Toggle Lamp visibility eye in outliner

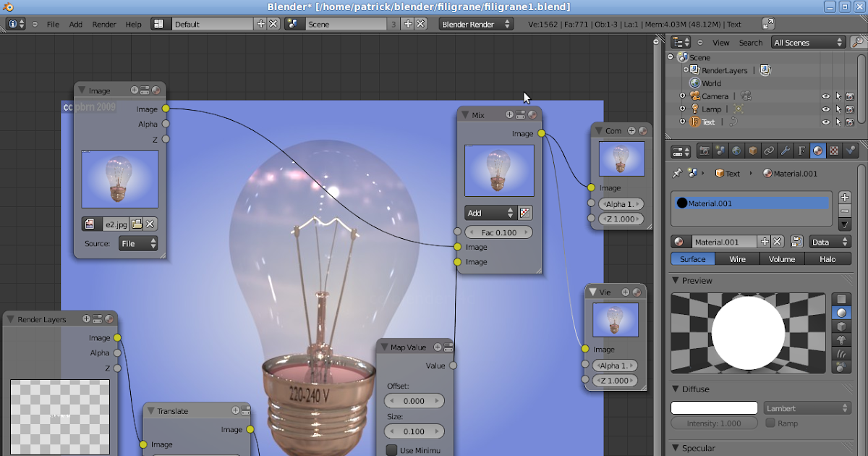tap(825, 109)
